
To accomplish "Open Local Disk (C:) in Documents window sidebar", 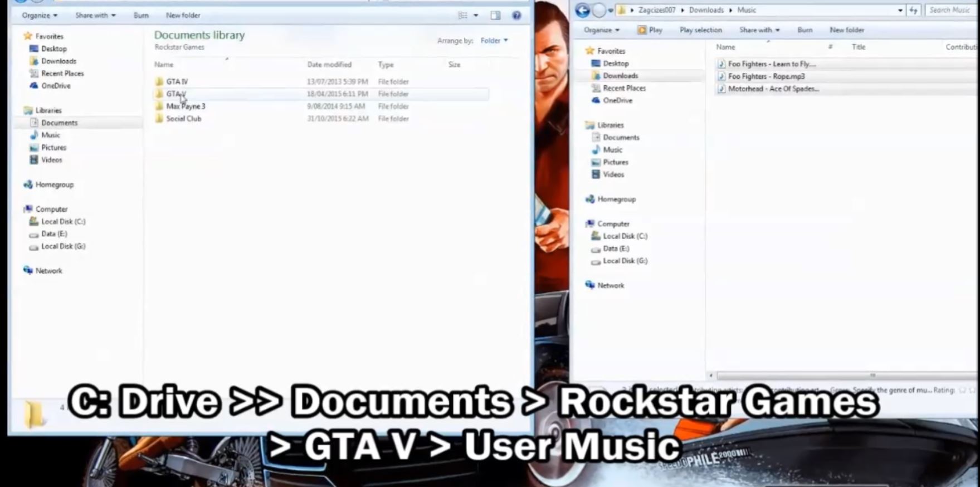I will [x=57, y=221].
